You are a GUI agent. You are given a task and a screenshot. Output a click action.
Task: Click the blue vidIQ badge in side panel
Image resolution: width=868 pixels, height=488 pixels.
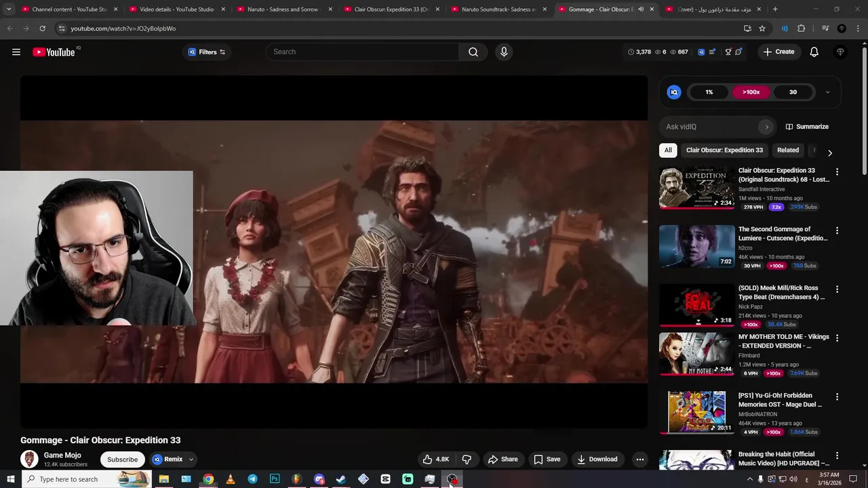(674, 92)
